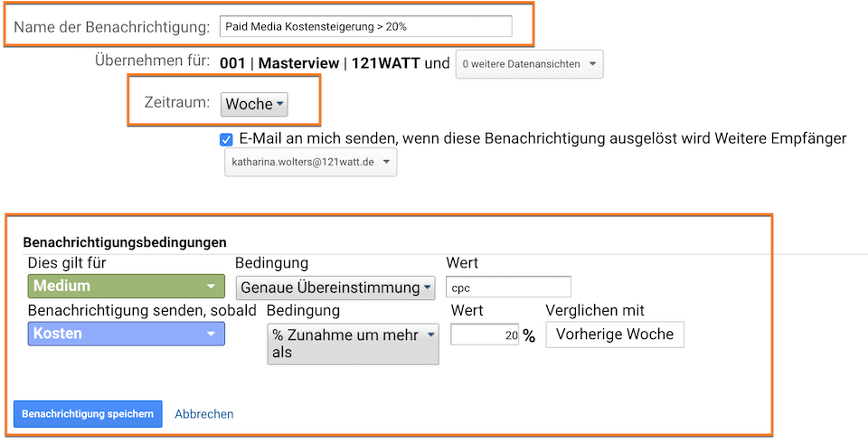Select the 'Vorherige Woche' comparison box
Viewport: 868px width, 443px height.
(615, 334)
